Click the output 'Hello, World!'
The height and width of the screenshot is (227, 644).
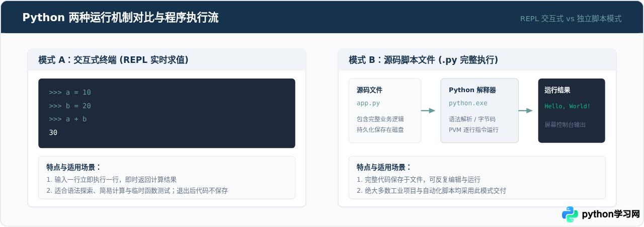(x=568, y=106)
